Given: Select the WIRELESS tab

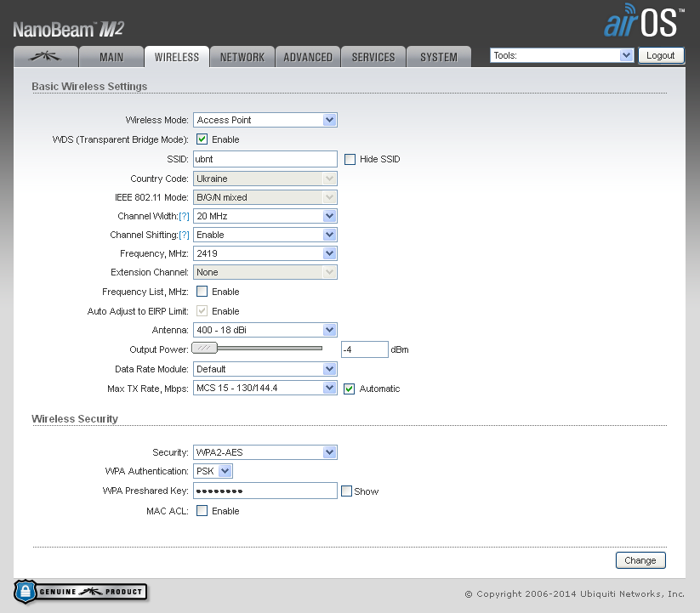Looking at the screenshot, I should (177, 57).
